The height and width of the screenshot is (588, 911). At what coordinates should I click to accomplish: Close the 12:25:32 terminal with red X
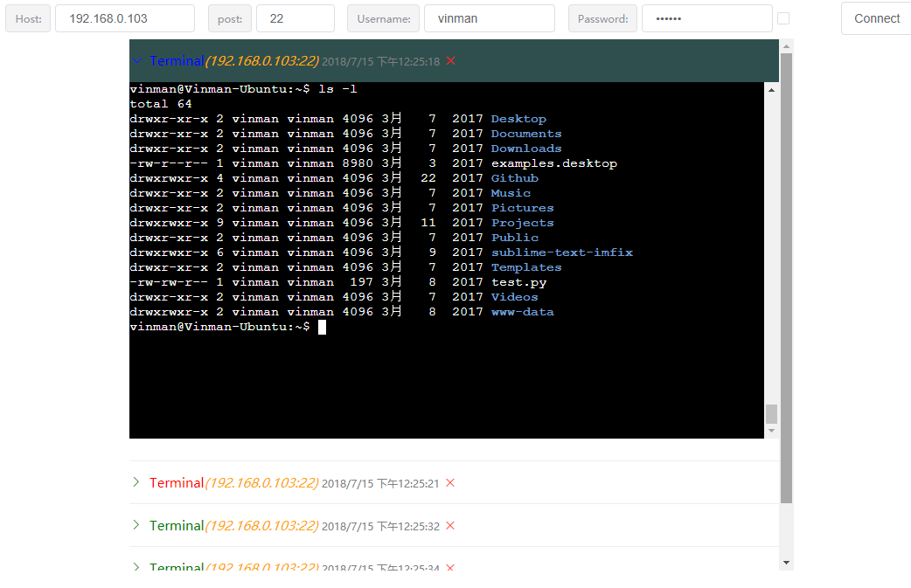click(449, 526)
